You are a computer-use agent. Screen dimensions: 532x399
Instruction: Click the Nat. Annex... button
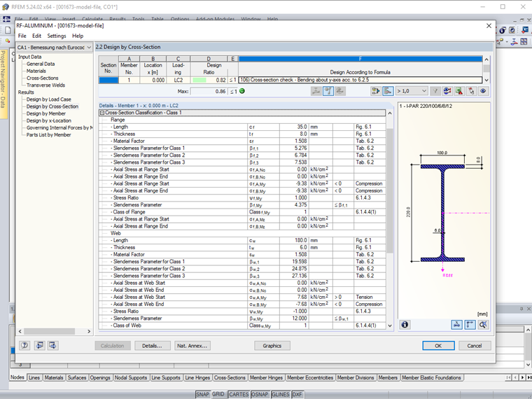[191, 345]
